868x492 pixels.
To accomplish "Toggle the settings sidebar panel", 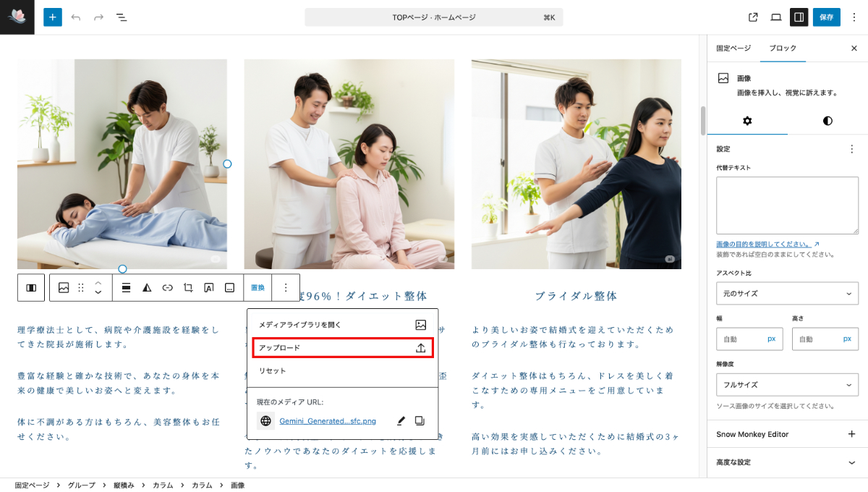I will pos(799,17).
